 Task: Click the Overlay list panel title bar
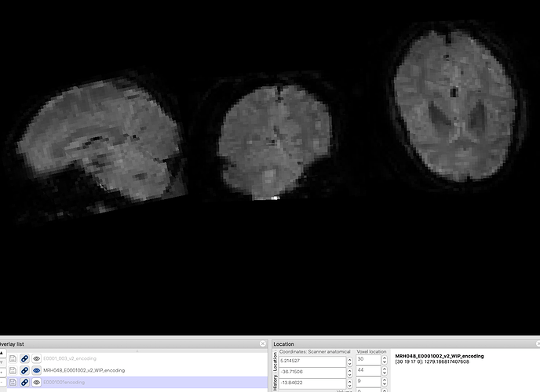[x=133, y=344]
